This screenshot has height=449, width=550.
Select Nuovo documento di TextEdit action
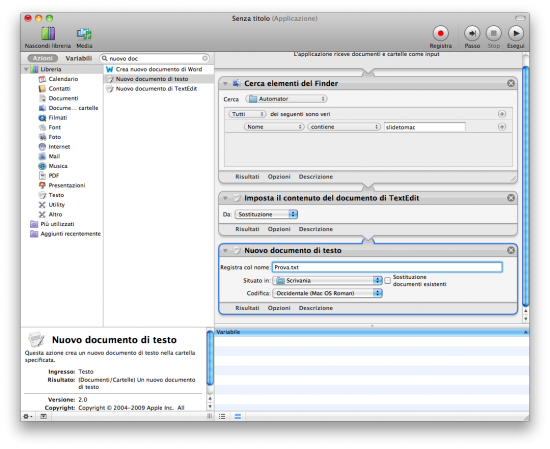(159, 89)
